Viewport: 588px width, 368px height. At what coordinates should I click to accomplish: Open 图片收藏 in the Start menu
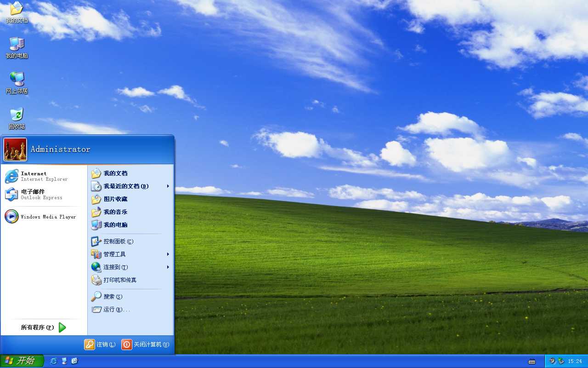[130, 199]
